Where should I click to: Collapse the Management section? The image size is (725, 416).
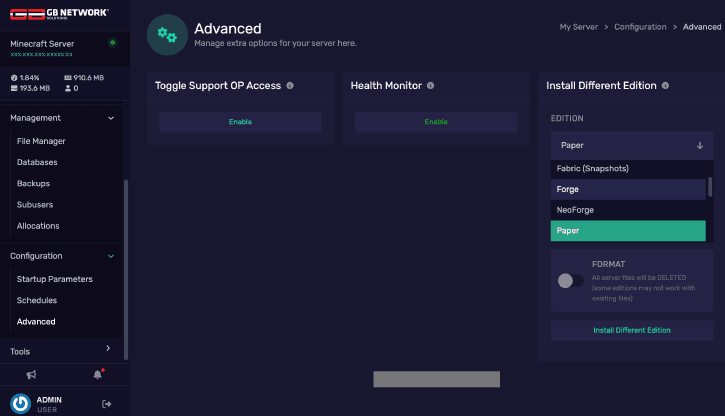pyautogui.click(x=110, y=118)
